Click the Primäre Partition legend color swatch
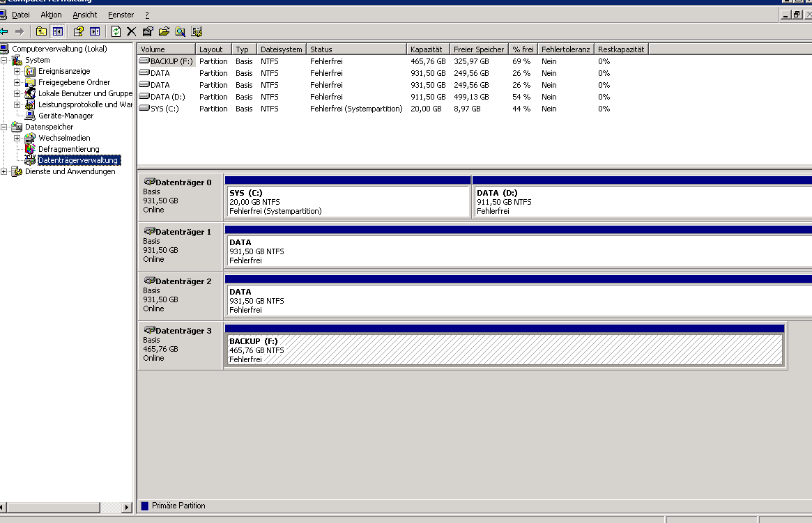 pyautogui.click(x=145, y=506)
